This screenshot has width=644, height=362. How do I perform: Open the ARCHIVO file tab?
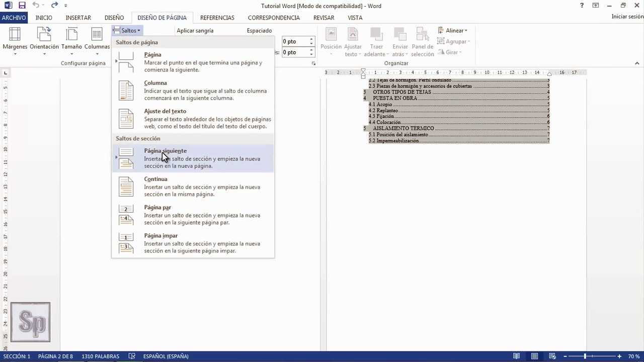[x=14, y=18]
